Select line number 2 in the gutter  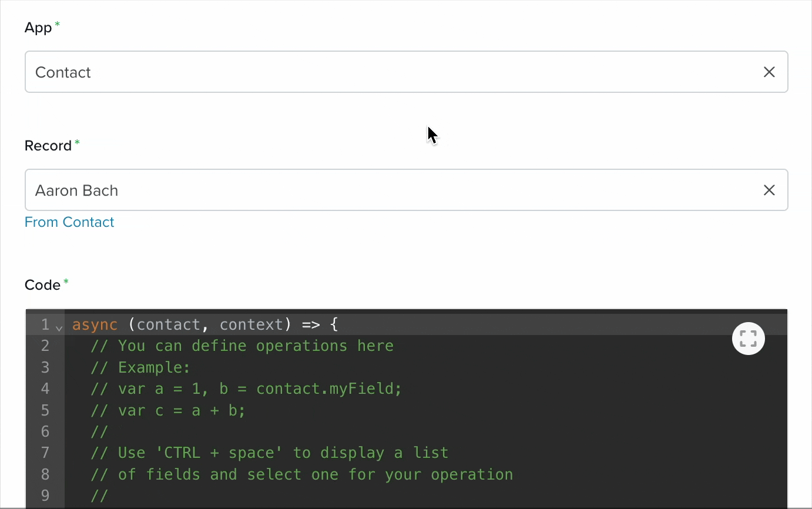(45, 346)
